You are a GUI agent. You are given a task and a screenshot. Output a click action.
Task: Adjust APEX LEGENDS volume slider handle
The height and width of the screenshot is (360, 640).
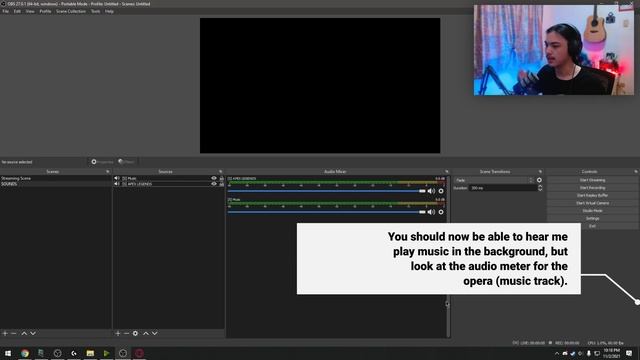[x=422, y=191]
